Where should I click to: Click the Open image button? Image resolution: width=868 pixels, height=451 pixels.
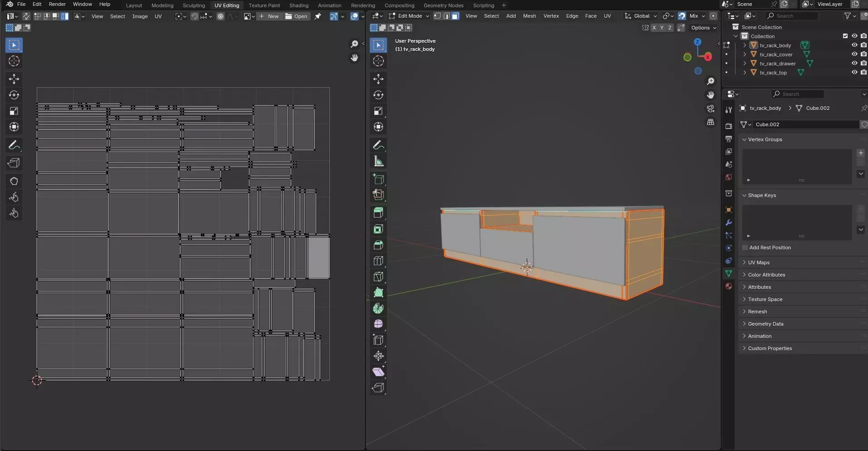click(x=296, y=16)
